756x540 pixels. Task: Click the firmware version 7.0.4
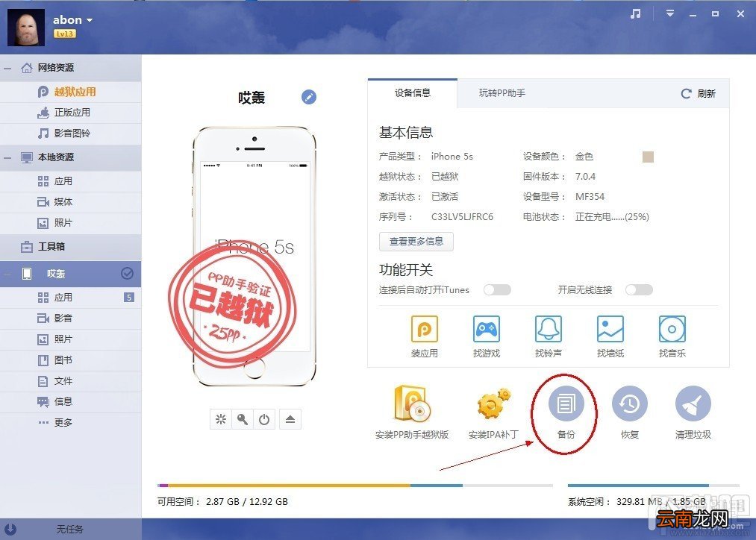pyautogui.click(x=585, y=176)
